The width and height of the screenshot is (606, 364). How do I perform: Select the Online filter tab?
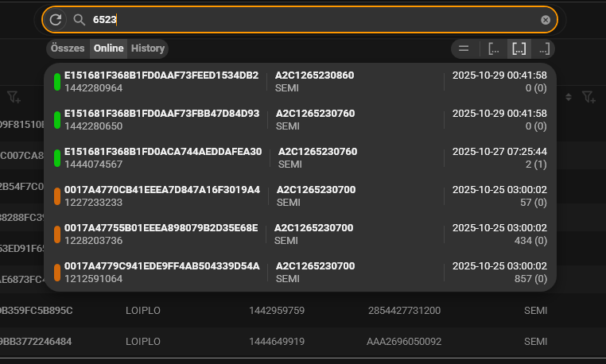(109, 48)
